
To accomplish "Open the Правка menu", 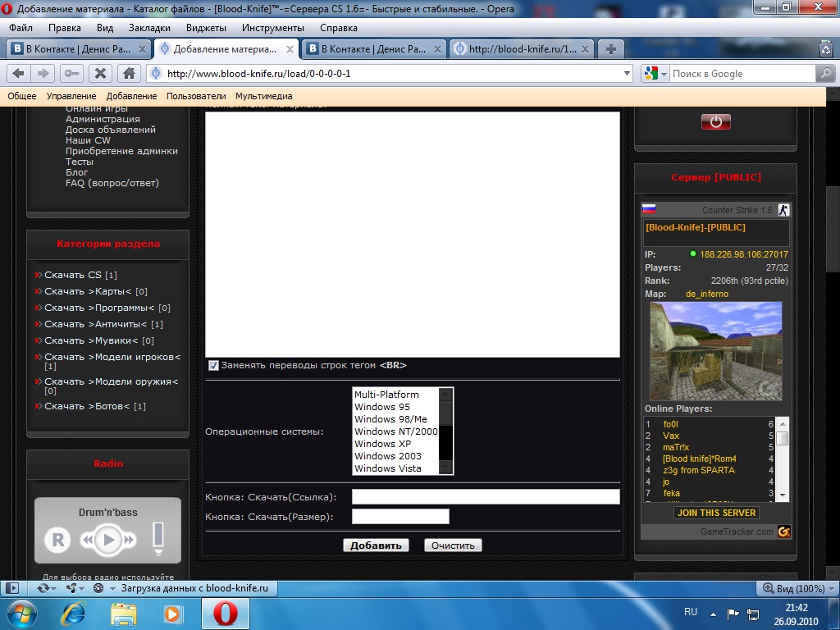I will 64,28.
